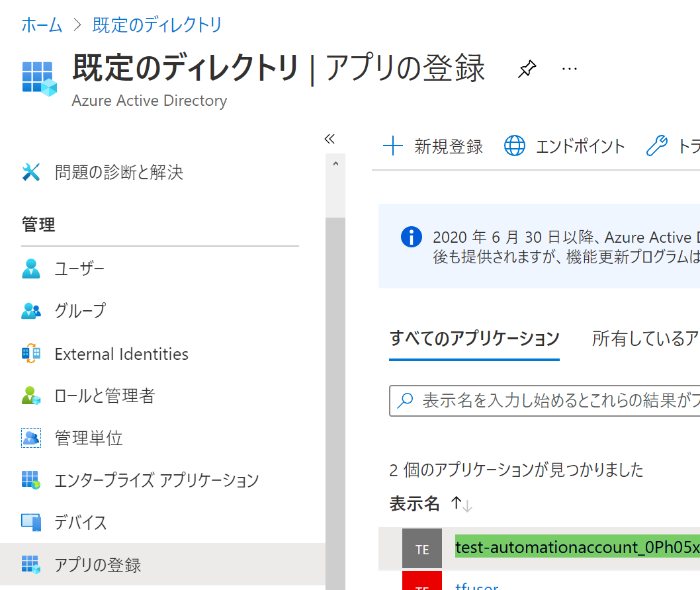This screenshot has width=700, height=590.
Task: Click the 表示名 search input field
Action: (545, 401)
